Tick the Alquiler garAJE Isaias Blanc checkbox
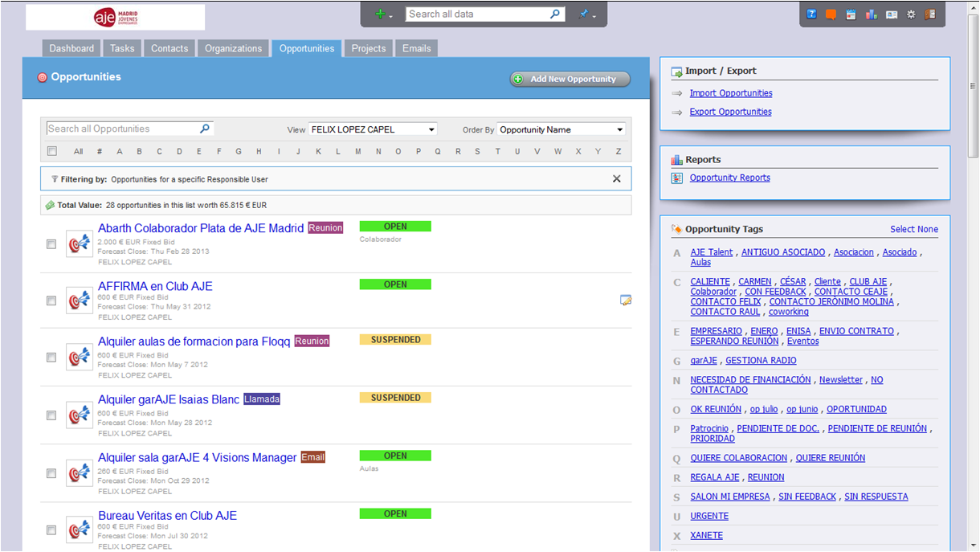This screenshot has height=552, width=980. click(x=51, y=415)
